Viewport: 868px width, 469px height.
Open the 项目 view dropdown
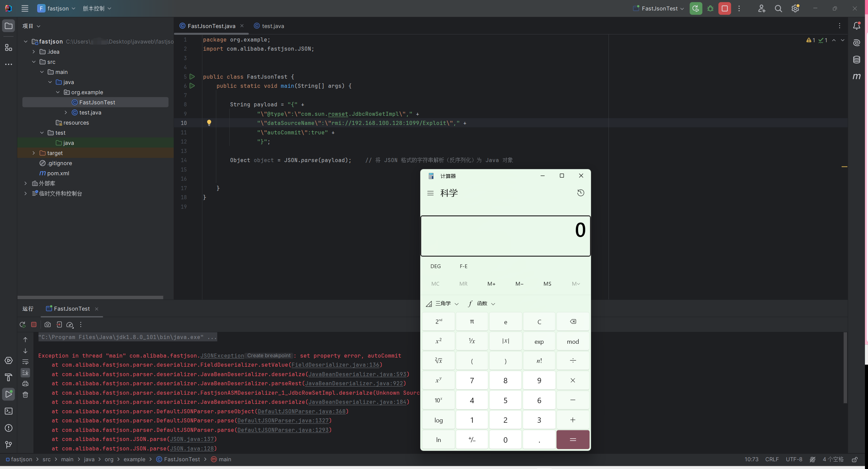coord(31,26)
